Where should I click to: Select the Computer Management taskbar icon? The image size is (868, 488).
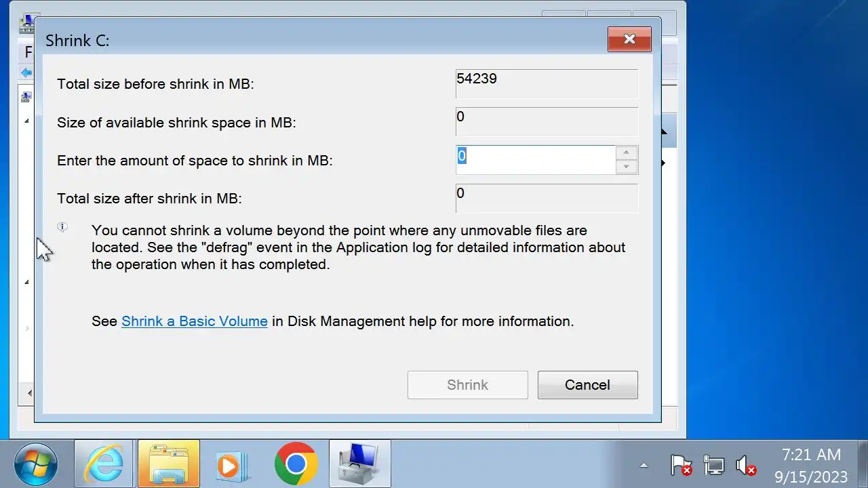359,464
